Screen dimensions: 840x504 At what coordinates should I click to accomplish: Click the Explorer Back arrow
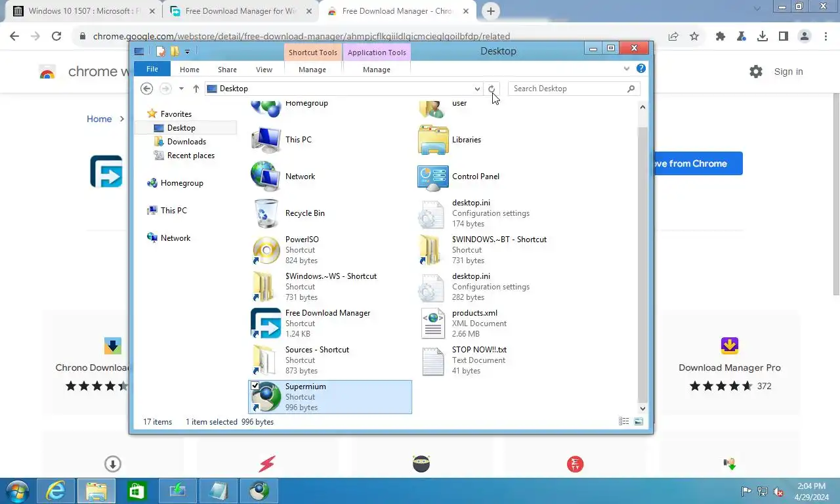147,89
